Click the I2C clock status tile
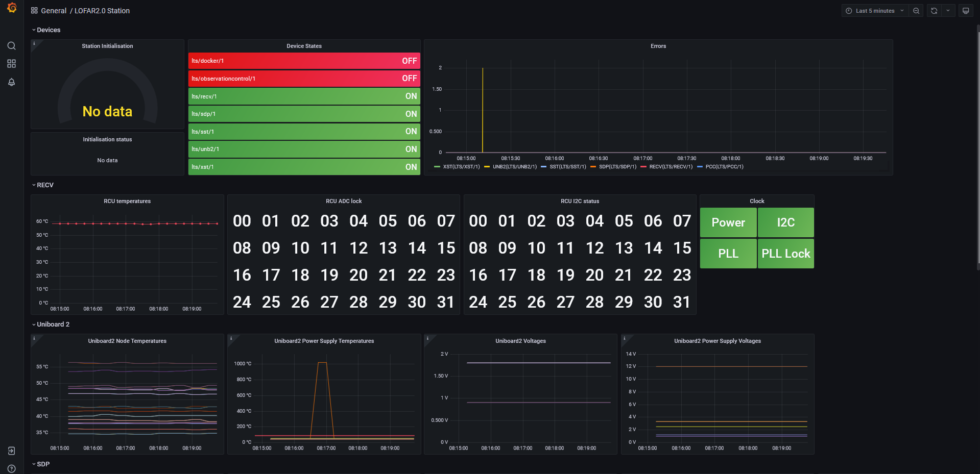The height and width of the screenshot is (474, 980). (x=785, y=222)
